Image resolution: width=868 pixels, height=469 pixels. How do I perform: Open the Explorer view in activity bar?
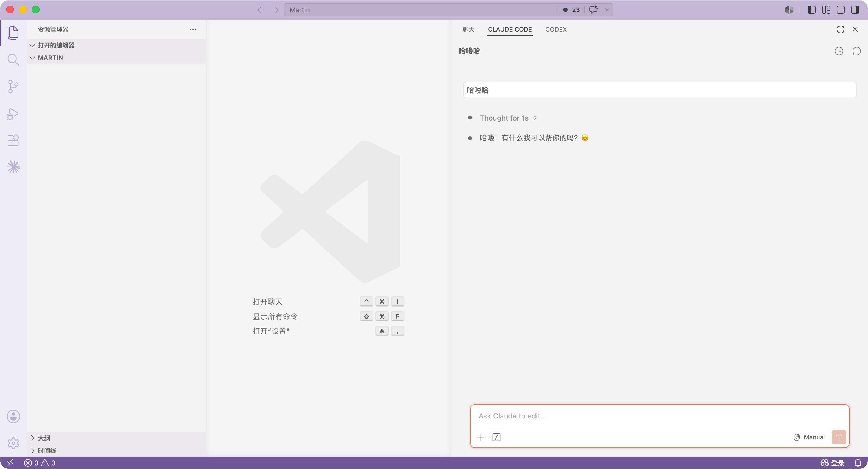pos(13,33)
